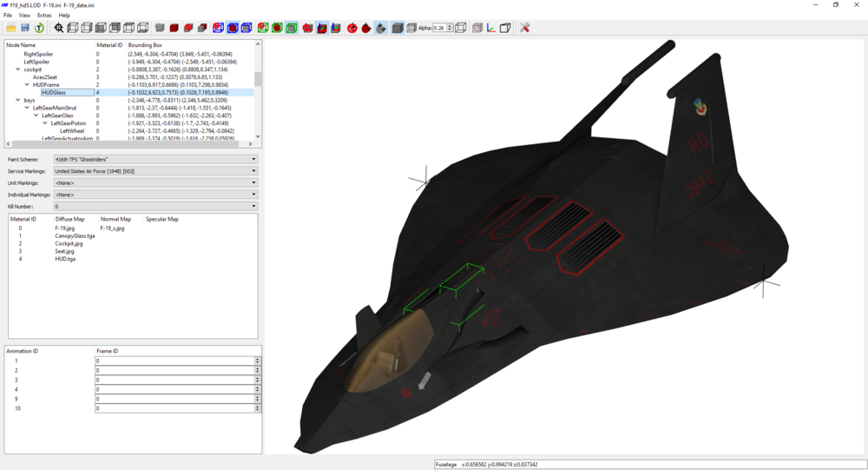The height and width of the screenshot is (470, 868).
Task: Collapse the bays tree node
Action: (17, 100)
